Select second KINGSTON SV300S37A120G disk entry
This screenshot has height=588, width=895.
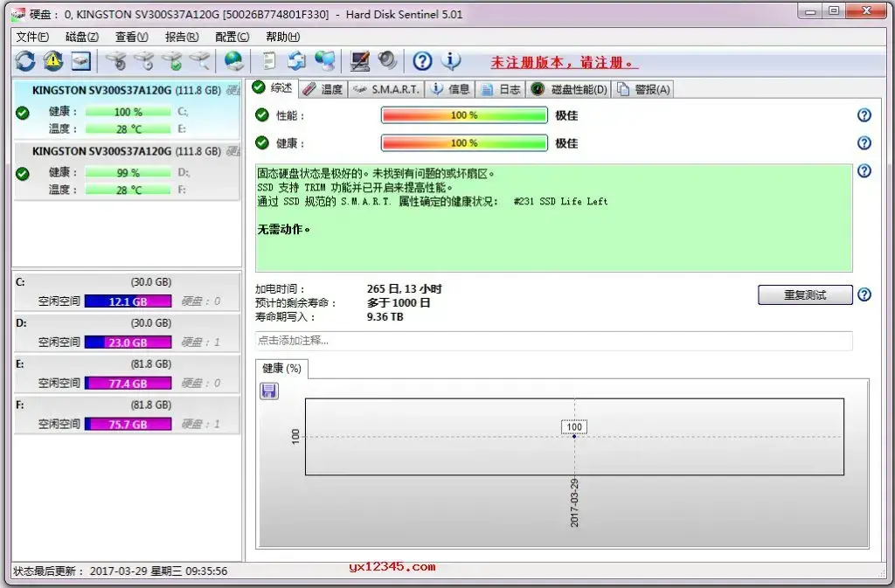(x=127, y=170)
